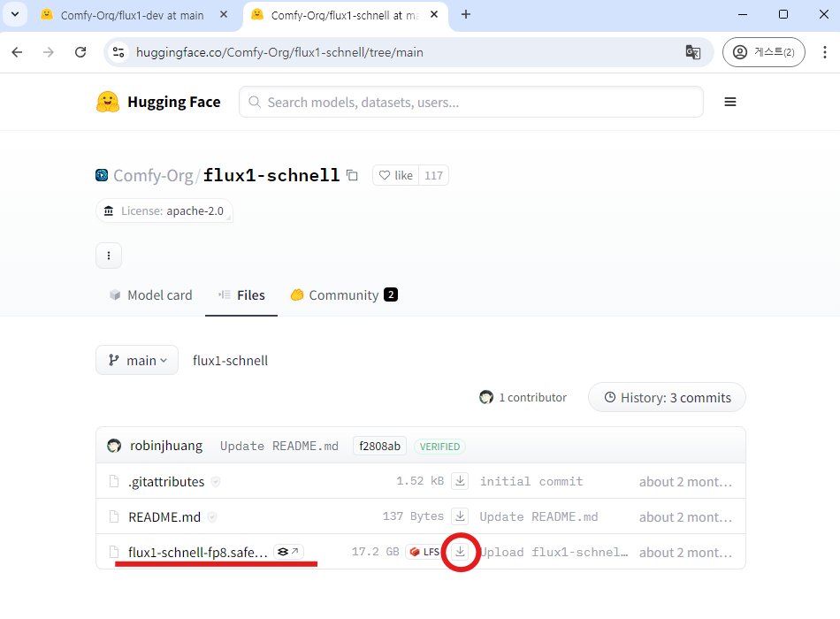This screenshot has height=619, width=840.
Task: Go forward one page
Action: [x=49, y=52]
